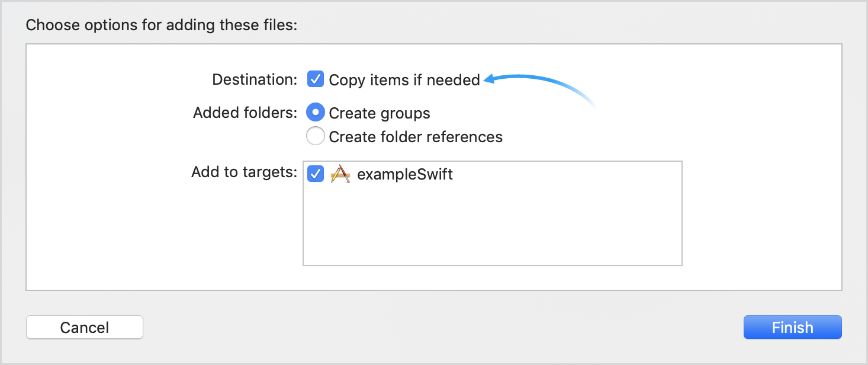Click the "Create groups" label text
This screenshot has height=365, width=868.
[380, 113]
